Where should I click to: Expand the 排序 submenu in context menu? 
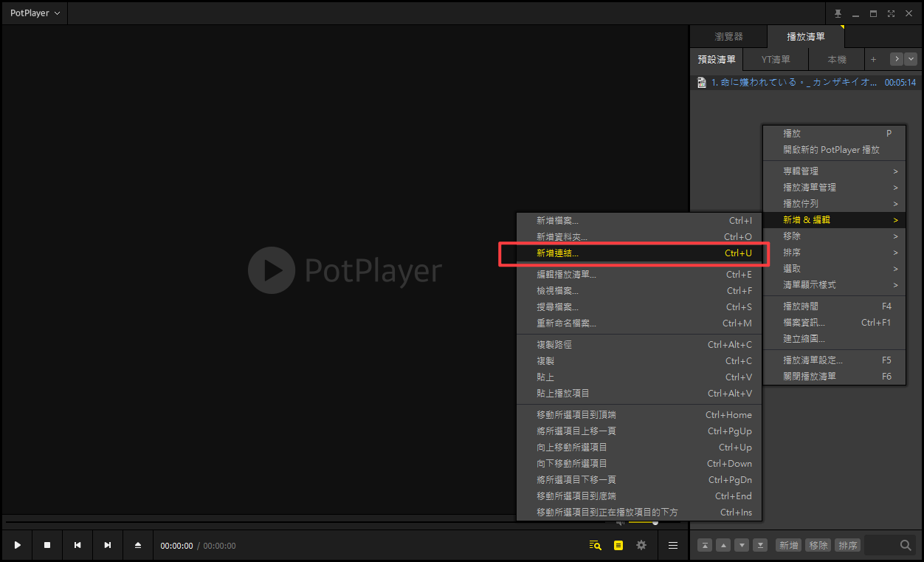(x=834, y=253)
